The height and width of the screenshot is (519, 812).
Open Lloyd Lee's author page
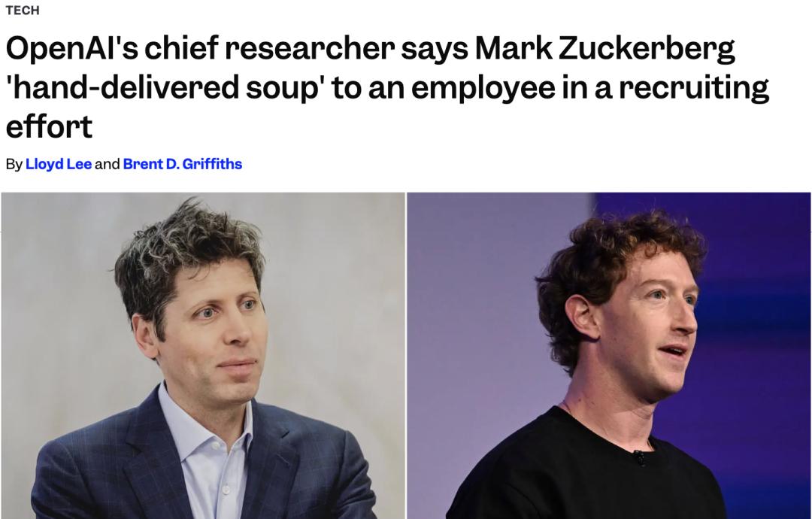[x=59, y=164]
